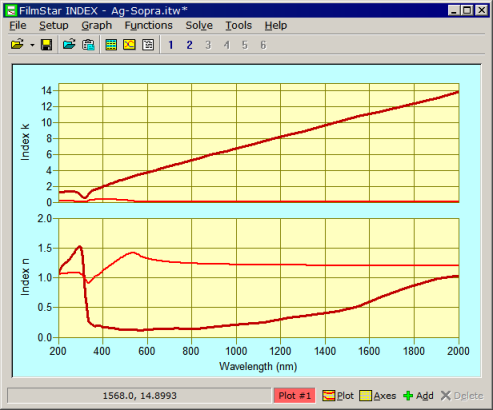Switch to plot number 2
Image resolution: width=493 pixels, height=410 pixels.
[x=189, y=45]
